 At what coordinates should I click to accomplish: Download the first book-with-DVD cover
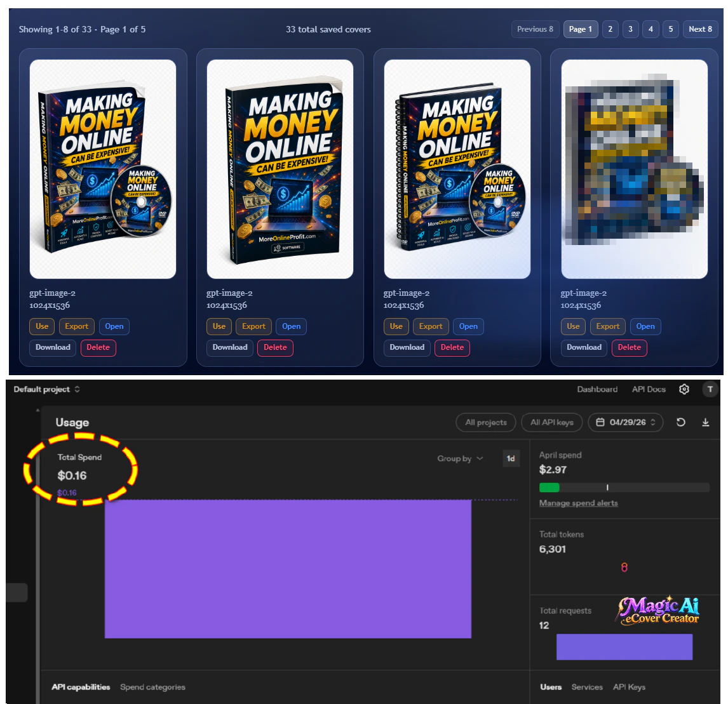click(x=53, y=348)
